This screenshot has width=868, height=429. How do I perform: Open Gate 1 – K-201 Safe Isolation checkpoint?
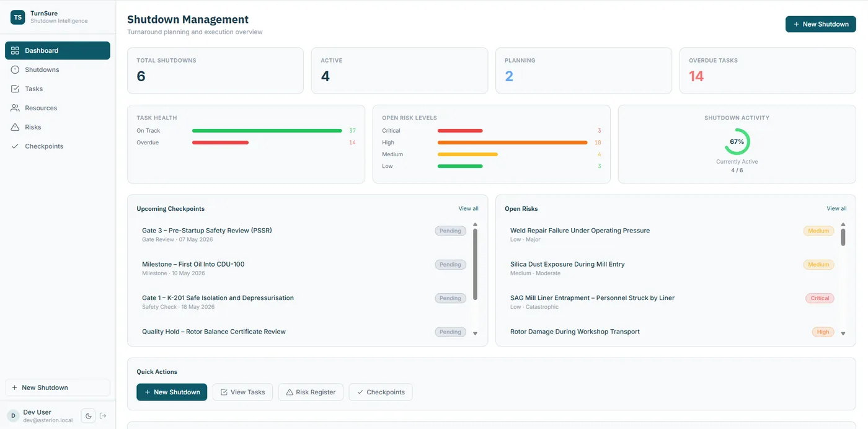click(x=304, y=302)
